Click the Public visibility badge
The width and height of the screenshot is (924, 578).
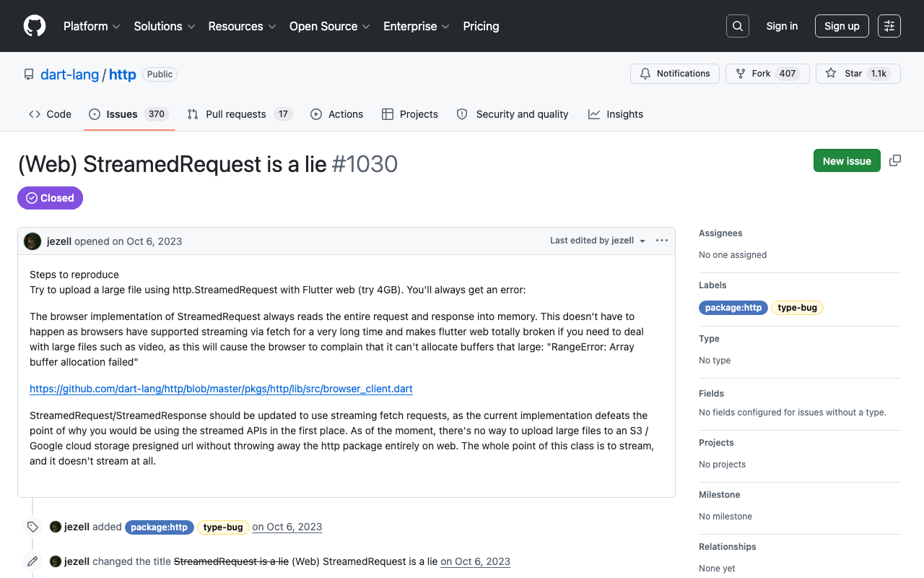160,74
